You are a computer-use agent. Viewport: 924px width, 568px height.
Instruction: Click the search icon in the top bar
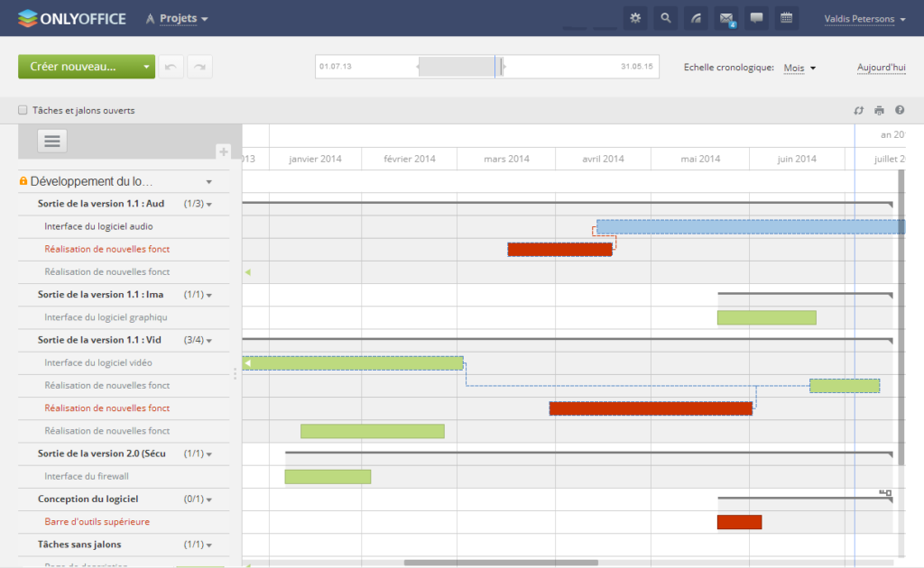[665, 17]
